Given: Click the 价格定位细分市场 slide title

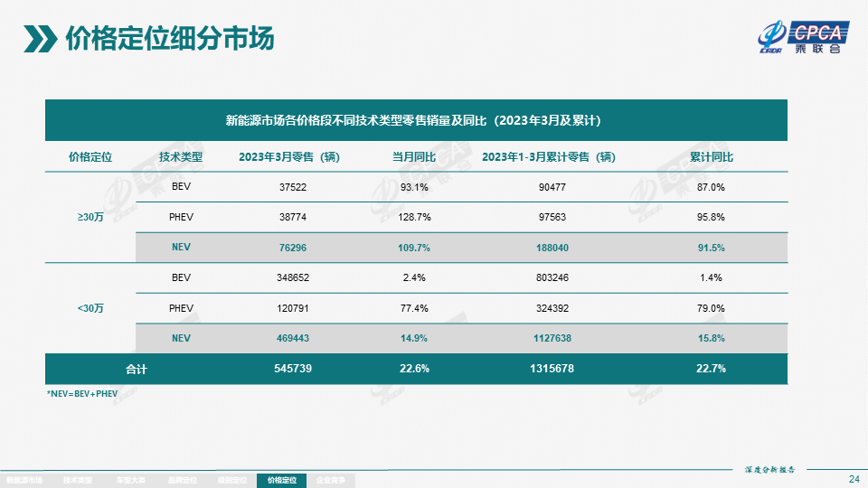Looking at the screenshot, I should [170, 39].
